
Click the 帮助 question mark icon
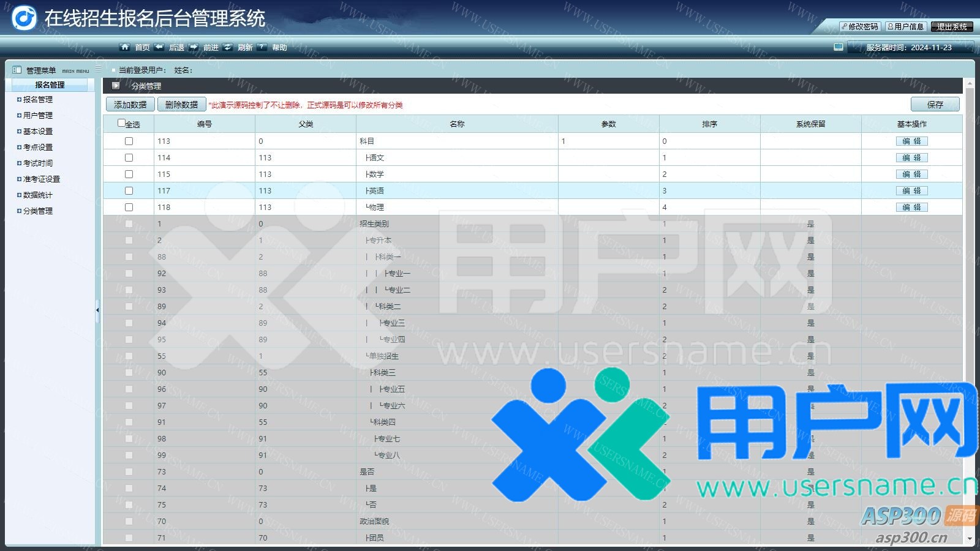(x=262, y=47)
